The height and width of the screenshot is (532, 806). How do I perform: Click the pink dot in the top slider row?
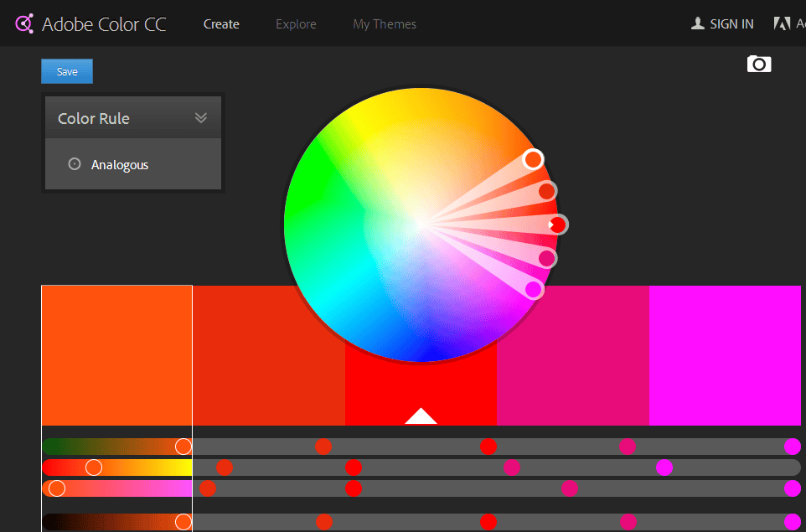point(628,447)
